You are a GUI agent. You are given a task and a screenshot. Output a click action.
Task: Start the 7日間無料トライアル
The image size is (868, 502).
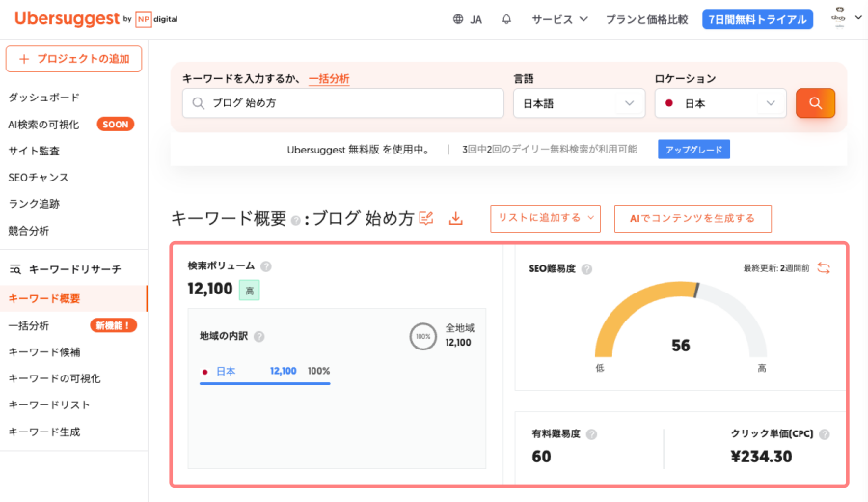click(x=757, y=19)
